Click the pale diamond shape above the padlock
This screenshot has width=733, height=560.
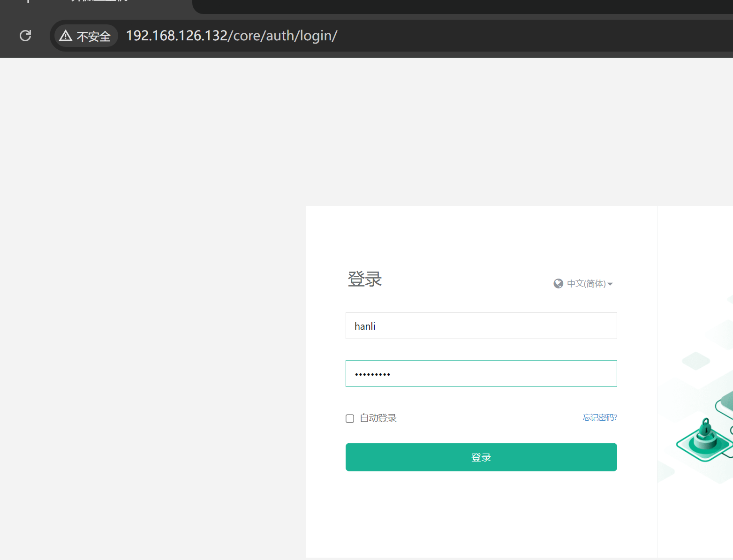point(695,361)
